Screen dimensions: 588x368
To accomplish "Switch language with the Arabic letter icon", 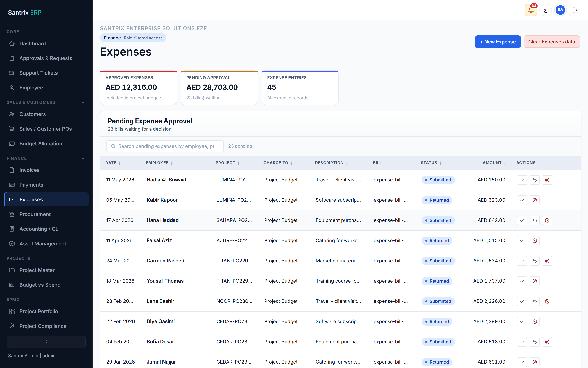I will tap(546, 10).
